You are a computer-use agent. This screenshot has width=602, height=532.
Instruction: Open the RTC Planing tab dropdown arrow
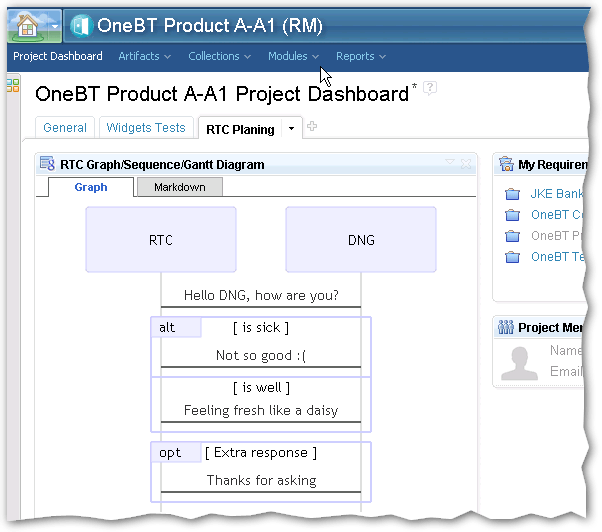[291, 129]
